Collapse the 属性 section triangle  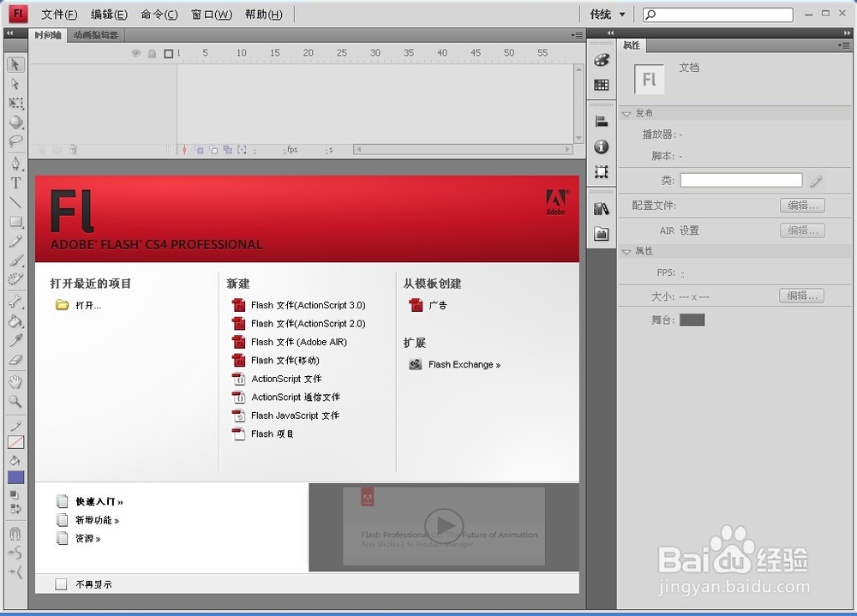(626, 251)
